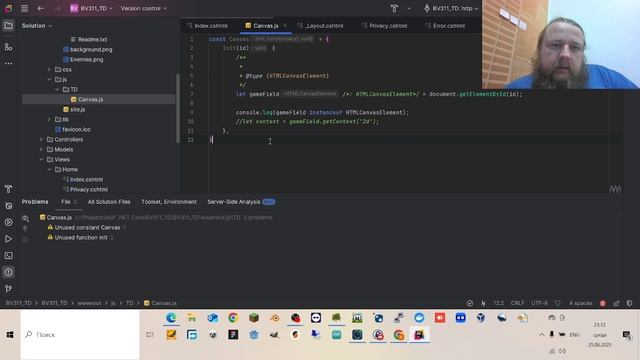The height and width of the screenshot is (360, 640).
Task: Select background.png in solution tree
Action: tap(87, 49)
